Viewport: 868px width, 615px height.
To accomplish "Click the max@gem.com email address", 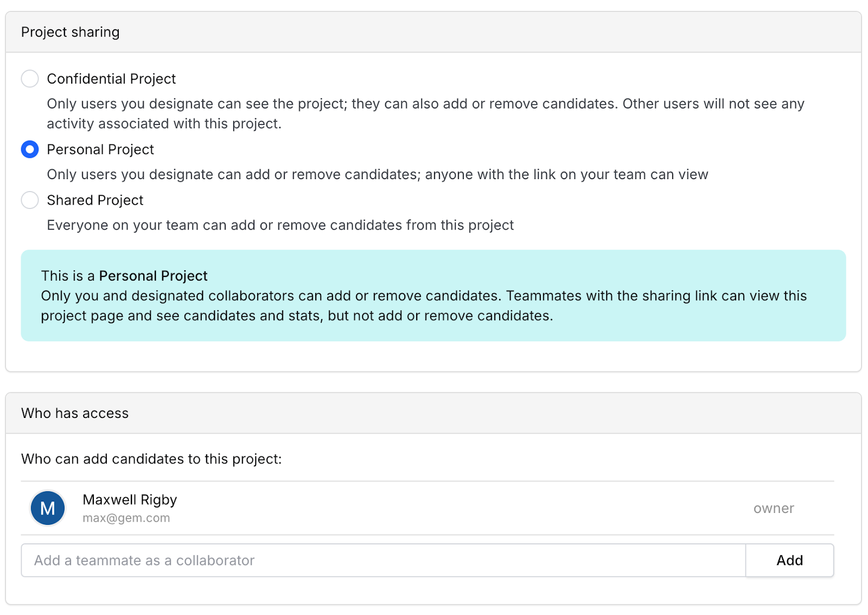I will [126, 518].
